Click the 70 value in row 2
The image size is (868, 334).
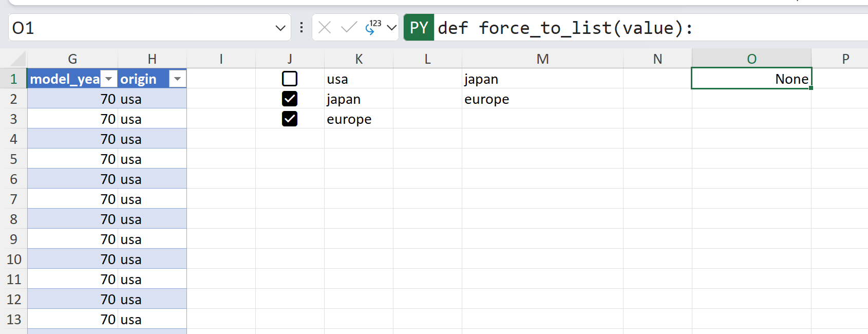108,99
